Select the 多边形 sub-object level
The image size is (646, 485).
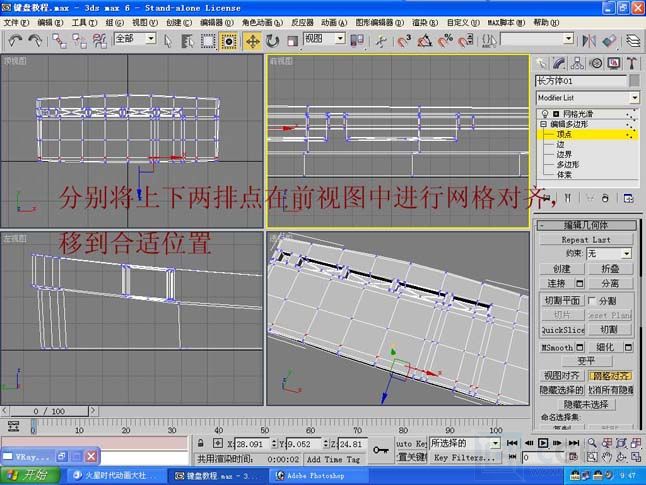pyautogui.click(x=568, y=164)
